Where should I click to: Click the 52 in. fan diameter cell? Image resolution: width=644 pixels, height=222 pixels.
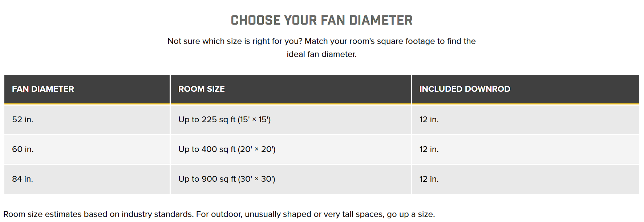[x=87, y=120]
